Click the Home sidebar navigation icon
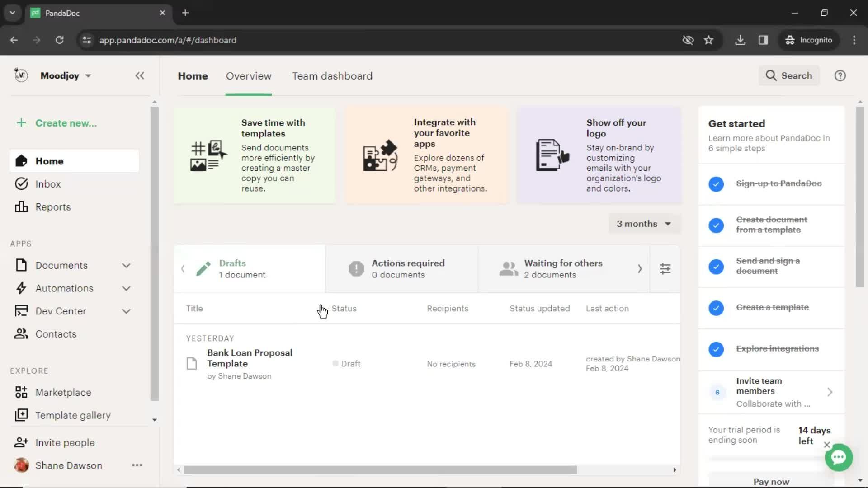Viewport: 868px width, 488px height. coord(21,160)
